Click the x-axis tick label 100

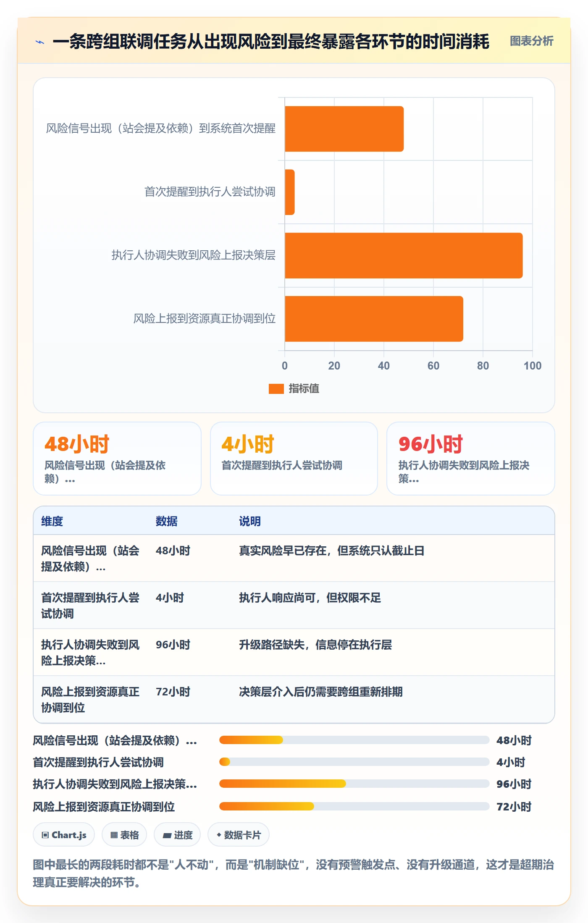(x=532, y=366)
